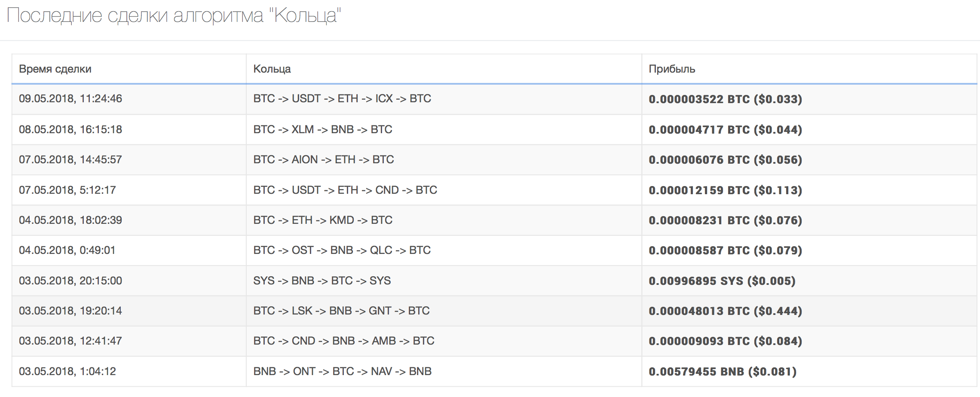The image size is (980, 397).
Task: Select the ring BTC -> ETH -> KMD -> BTC
Action: coord(323,220)
